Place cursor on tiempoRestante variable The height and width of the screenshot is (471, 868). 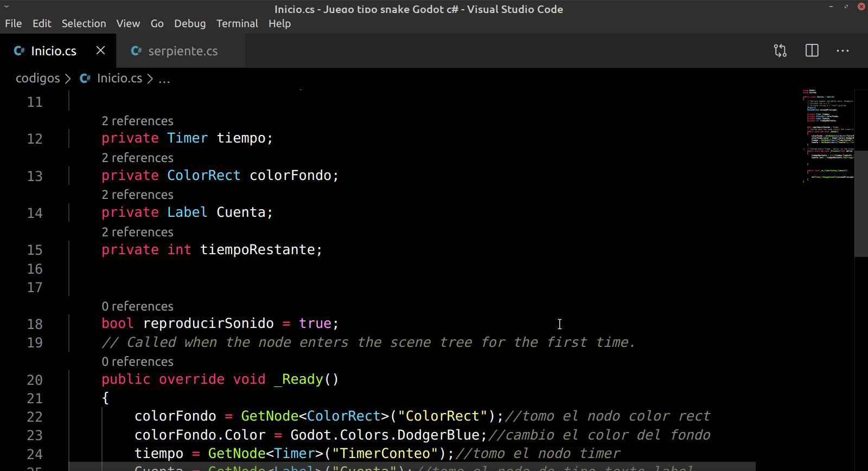[258, 250]
